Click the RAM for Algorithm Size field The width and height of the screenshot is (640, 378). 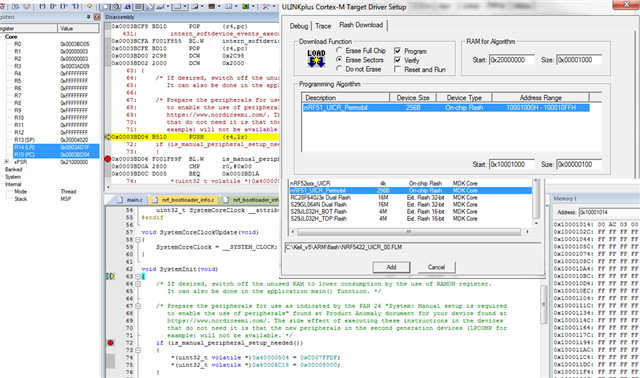579,60
